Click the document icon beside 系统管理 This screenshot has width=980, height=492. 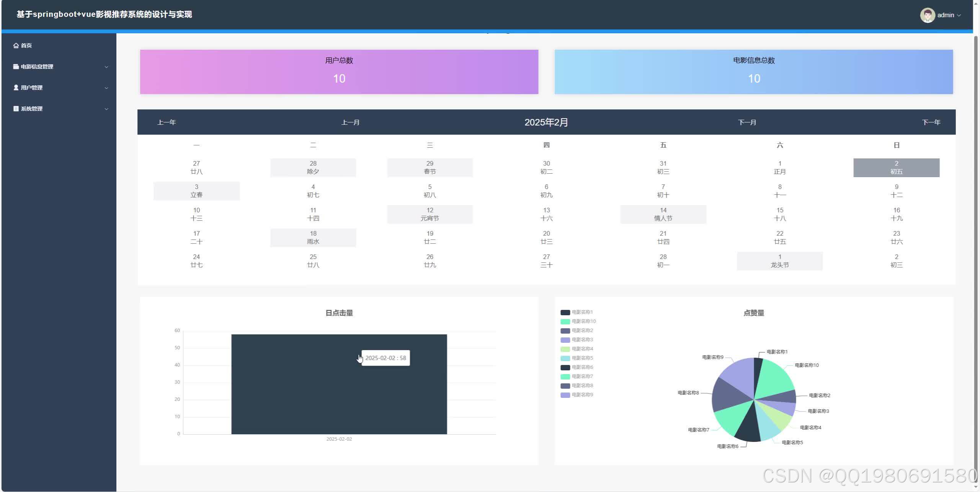[16, 109]
